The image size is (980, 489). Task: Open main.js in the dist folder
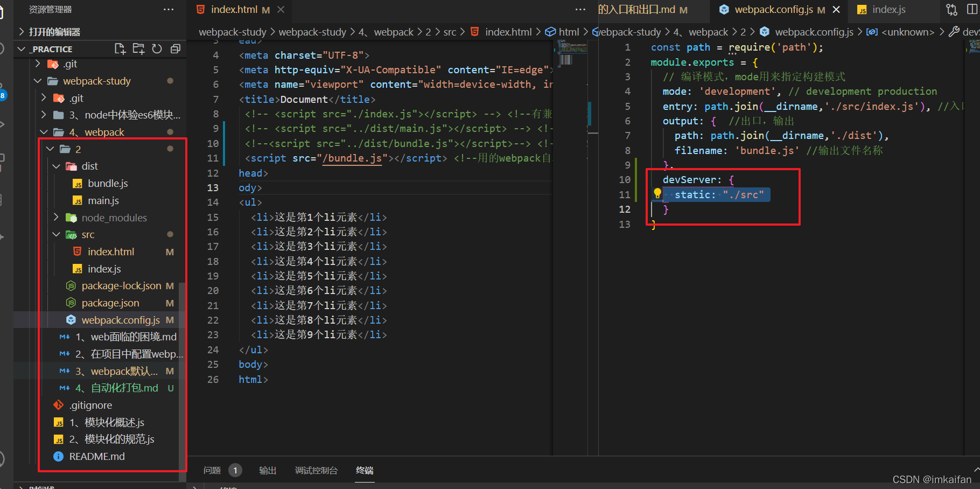103,201
